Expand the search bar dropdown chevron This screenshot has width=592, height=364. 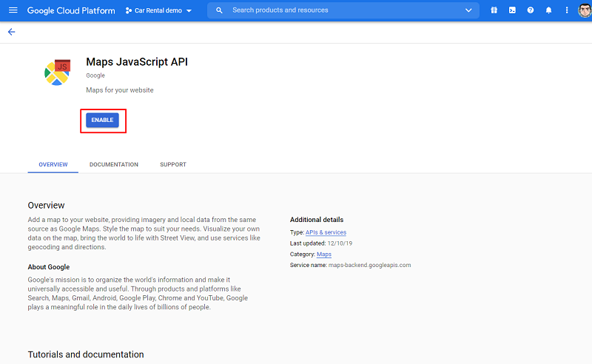(x=468, y=10)
